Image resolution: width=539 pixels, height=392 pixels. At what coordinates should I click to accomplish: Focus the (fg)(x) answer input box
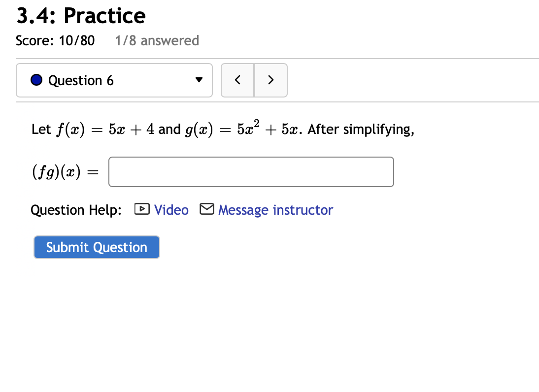tap(251, 172)
